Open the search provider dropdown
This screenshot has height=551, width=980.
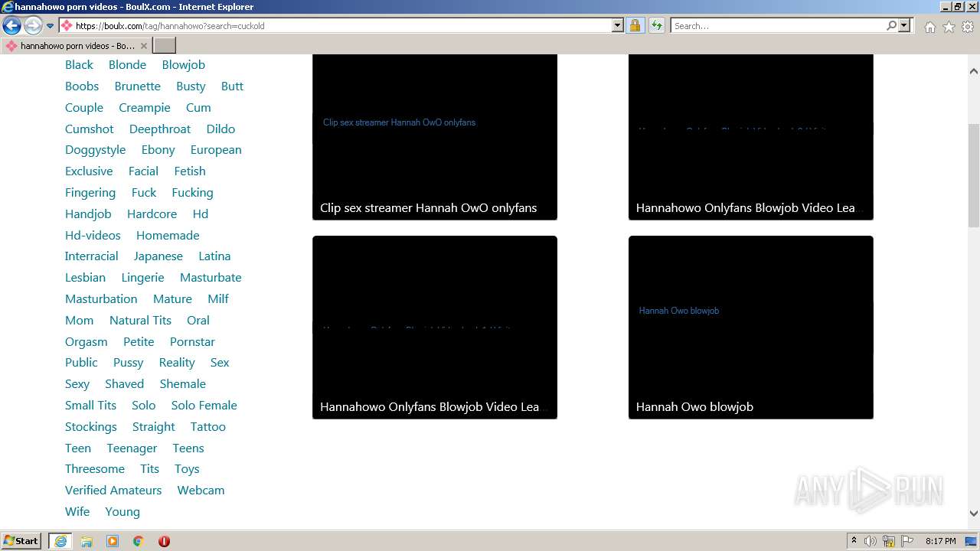click(x=904, y=25)
